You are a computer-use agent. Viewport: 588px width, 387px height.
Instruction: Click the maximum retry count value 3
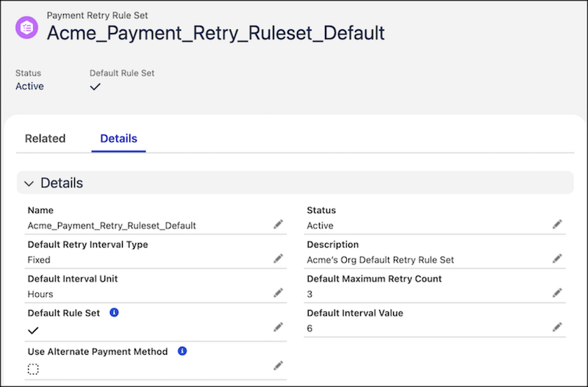[x=309, y=294]
